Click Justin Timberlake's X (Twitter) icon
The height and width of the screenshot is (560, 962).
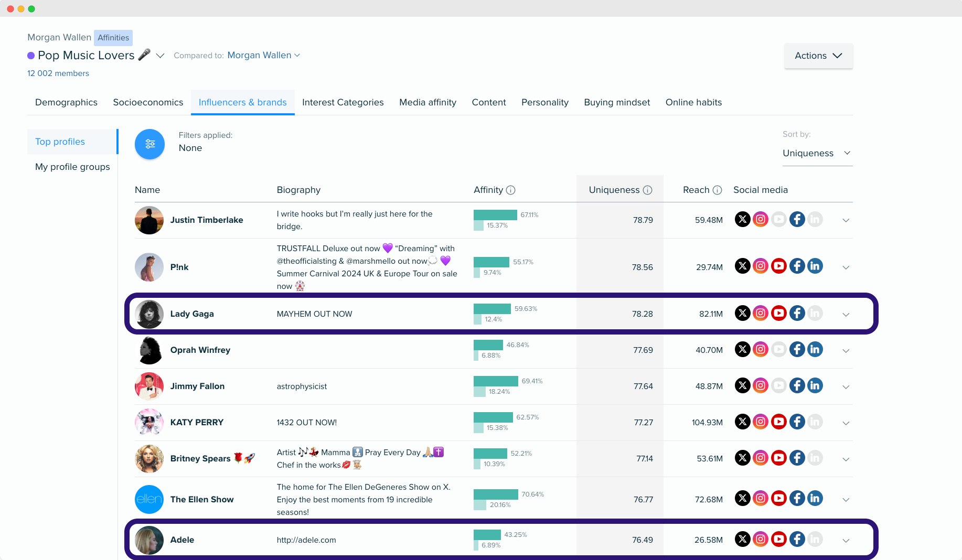[x=742, y=219]
